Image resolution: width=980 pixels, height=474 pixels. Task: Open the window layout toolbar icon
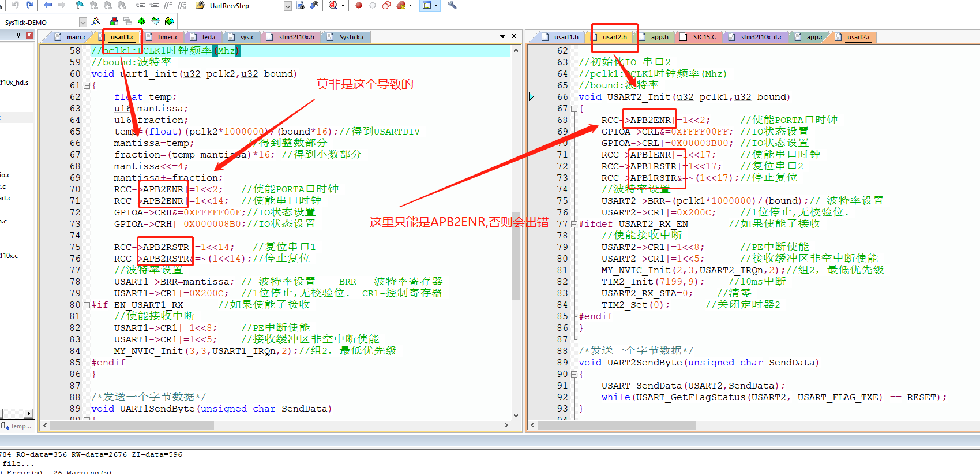click(x=427, y=5)
